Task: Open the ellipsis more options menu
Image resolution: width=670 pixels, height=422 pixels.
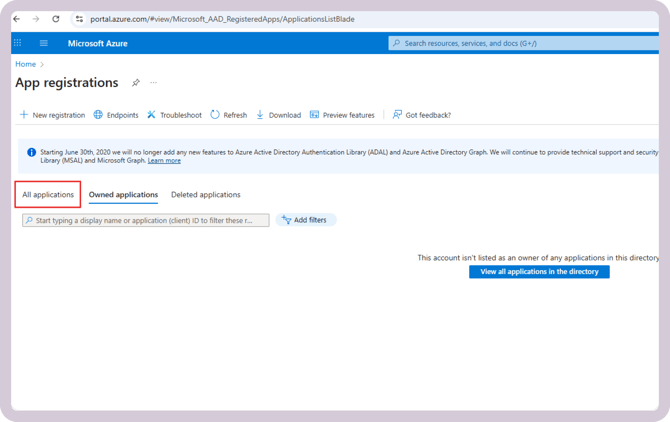Action: (153, 83)
